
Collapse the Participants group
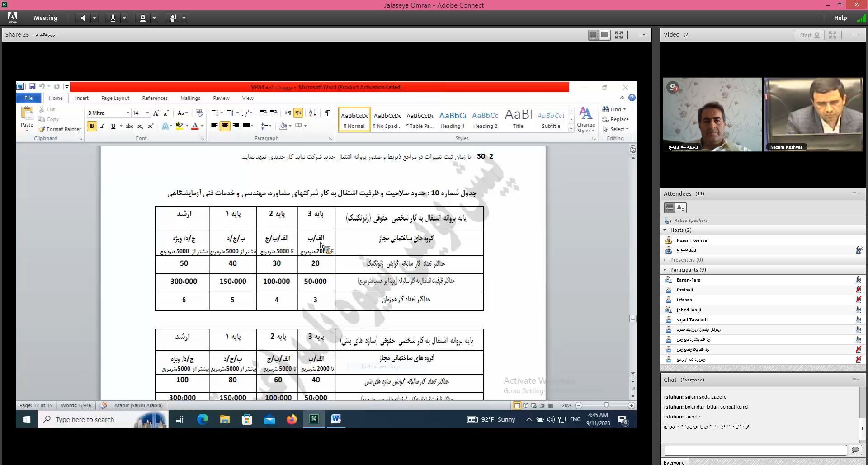click(x=665, y=270)
